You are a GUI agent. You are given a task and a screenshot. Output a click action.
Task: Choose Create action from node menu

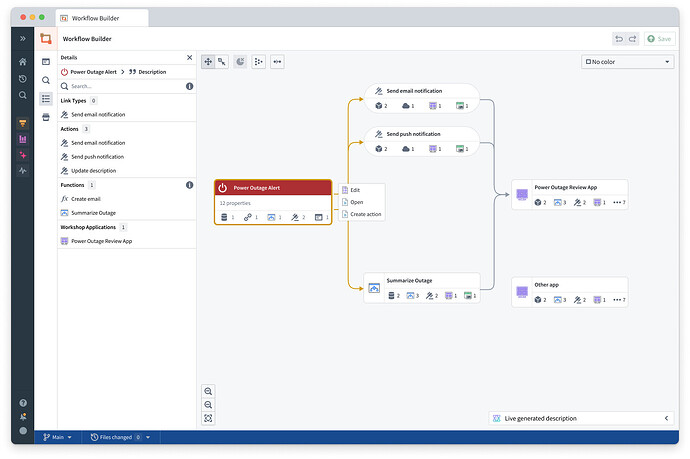click(365, 214)
